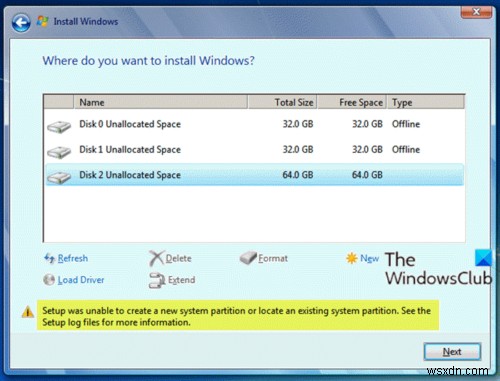Create a New partition

[x=369, y=258]
